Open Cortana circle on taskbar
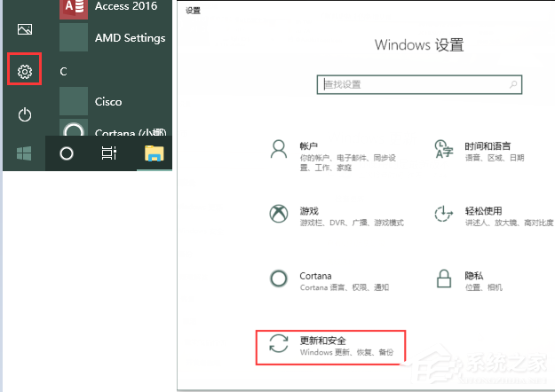The width and height of the screenshot is (555, 392). (67, 153)
